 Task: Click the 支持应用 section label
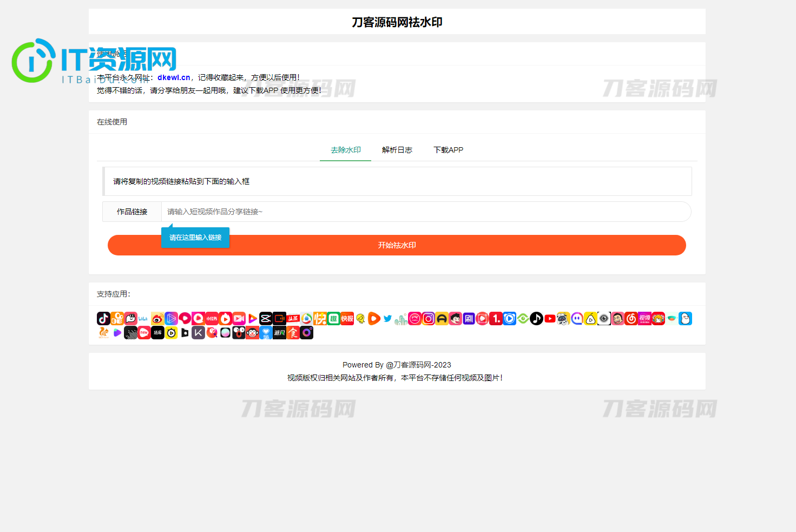[x=114, y=294]
